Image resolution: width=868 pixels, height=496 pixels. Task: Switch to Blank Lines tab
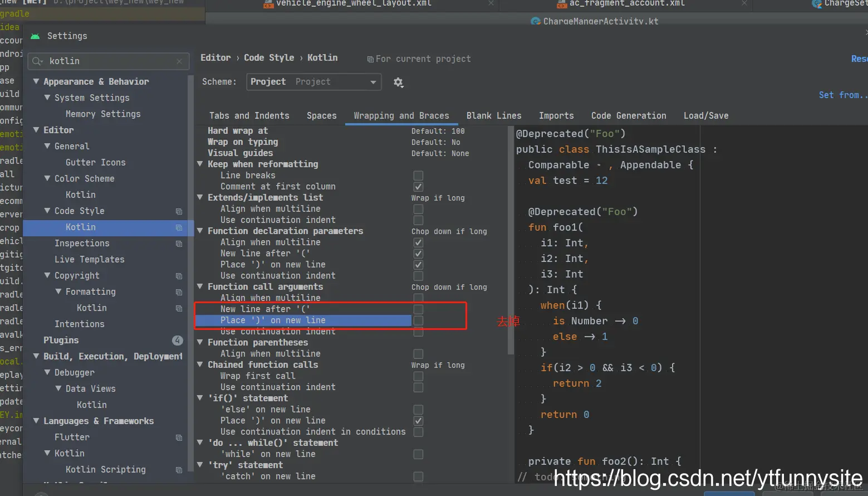(x=494, y=116)
